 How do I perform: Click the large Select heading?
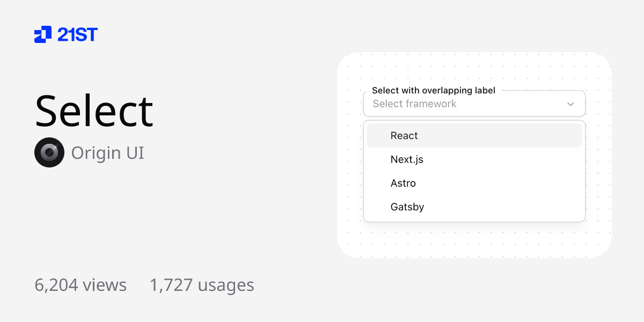click(x=94, y=111)
